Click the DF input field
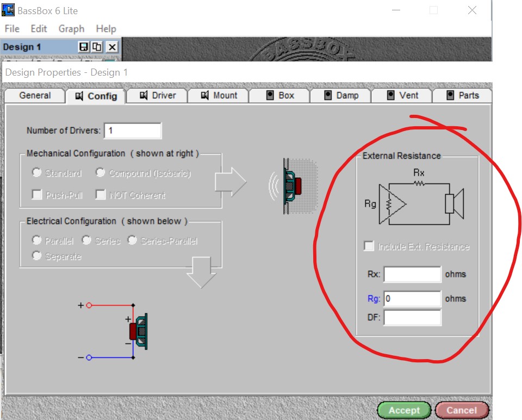The width and height of the screenshot is (522, 420). (x=413, y=318)
